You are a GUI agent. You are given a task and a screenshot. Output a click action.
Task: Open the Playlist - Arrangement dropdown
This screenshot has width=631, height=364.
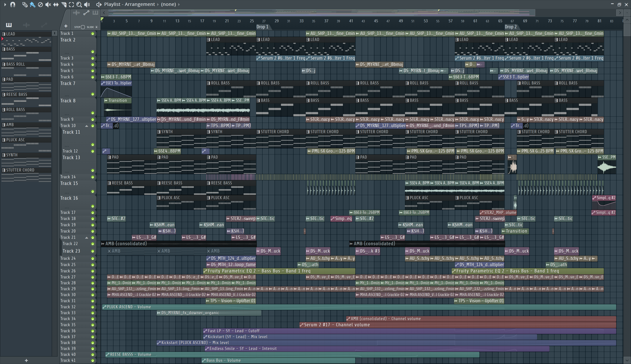130,4
